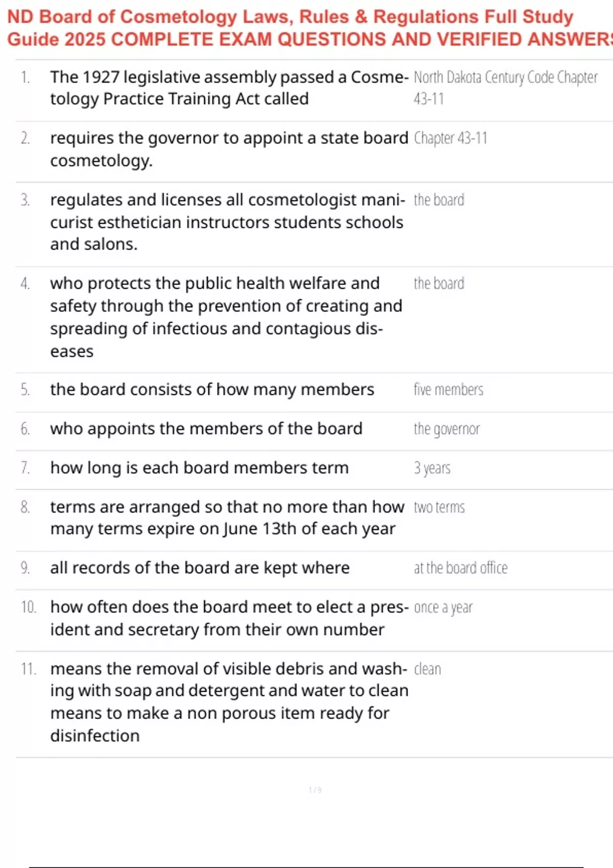Click the 'five members' answer

448,390
